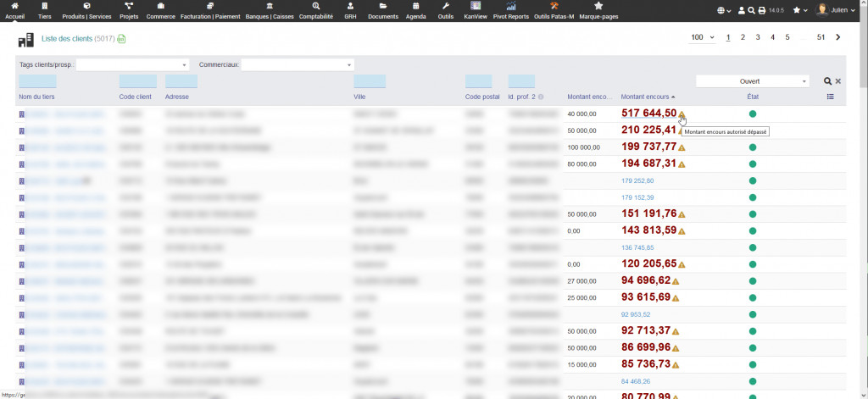868x399 pixels.
Task: Open the État filter set to Ouvert
Action: [x=752, y=81]
